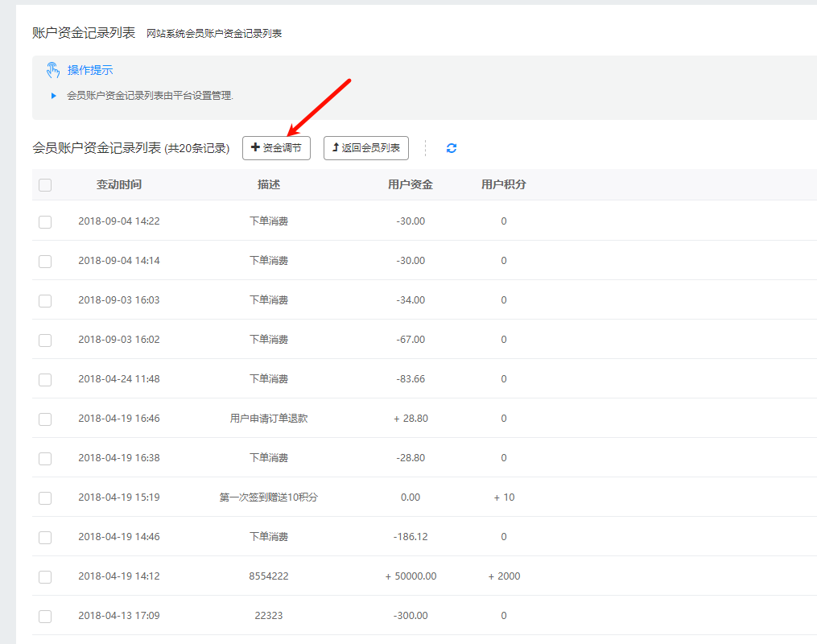Screen dimensions: 817x644
Task: Tick the checkbox for 2018-09-03 16:03 row
Action: click(45, 300)
